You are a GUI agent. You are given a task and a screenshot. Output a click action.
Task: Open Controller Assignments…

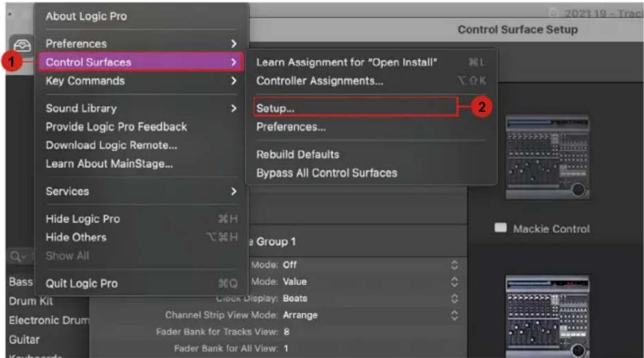pyautogui.click(x=370, y=81)
